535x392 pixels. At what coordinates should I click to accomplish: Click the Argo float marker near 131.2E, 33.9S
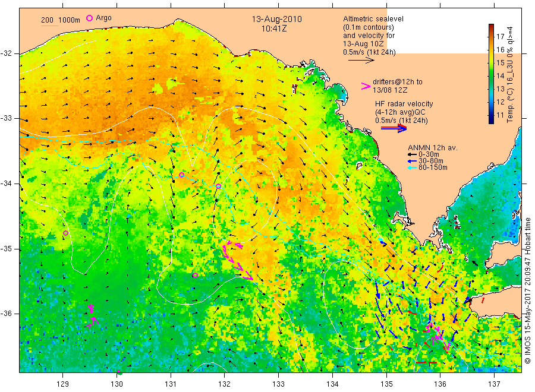click(x=181, y=175)
